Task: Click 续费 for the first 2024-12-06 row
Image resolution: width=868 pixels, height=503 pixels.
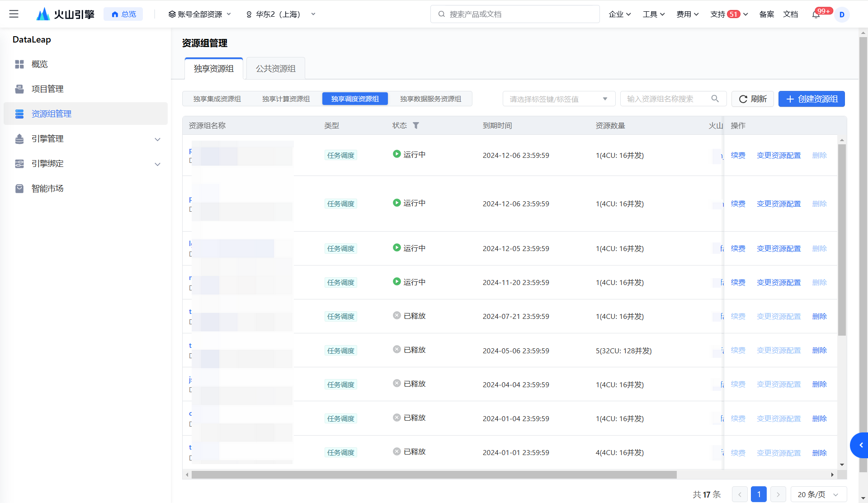Action: coord(738,155)
